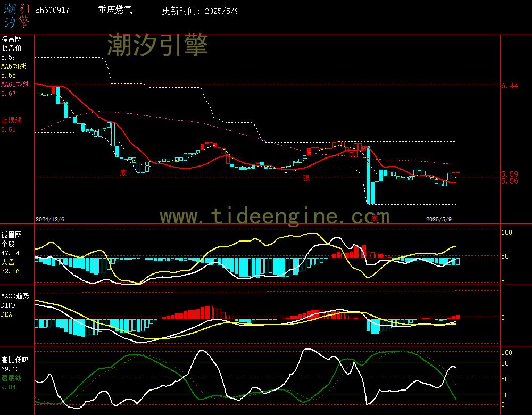Image resolution: width=532 pixels, height=415 pixels.
Task: Click the red 底 marker near the early low
Action: point(123,173)
